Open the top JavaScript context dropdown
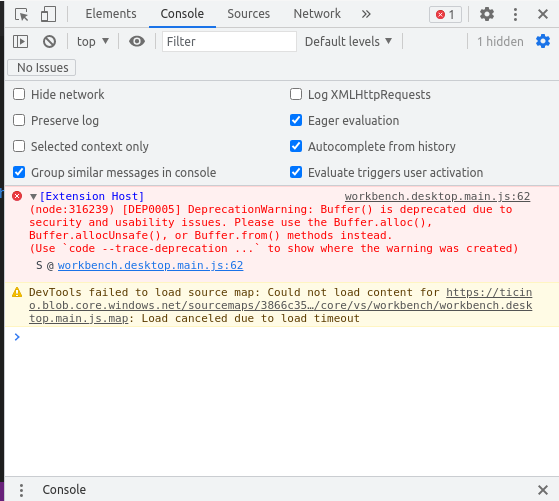 (x=93, y=42)
